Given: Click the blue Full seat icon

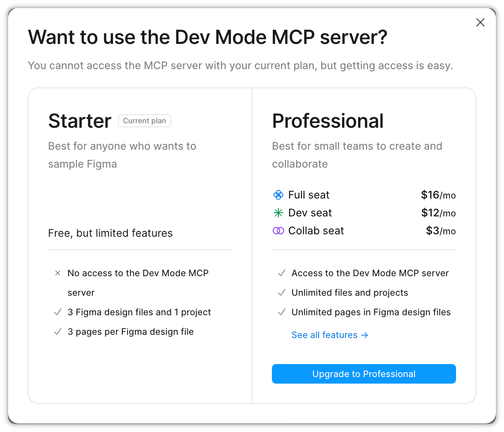Looking at the screenshot, I should point(278,195).
